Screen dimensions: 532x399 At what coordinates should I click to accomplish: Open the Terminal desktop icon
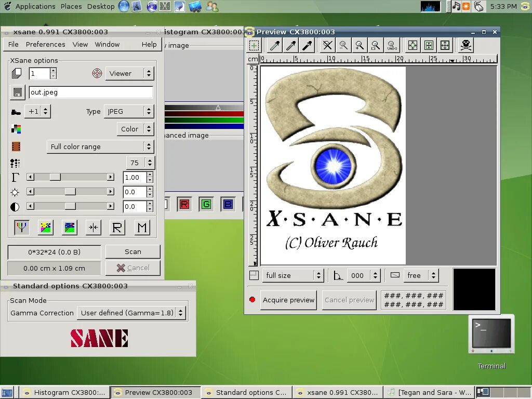[x=491, y=335]
